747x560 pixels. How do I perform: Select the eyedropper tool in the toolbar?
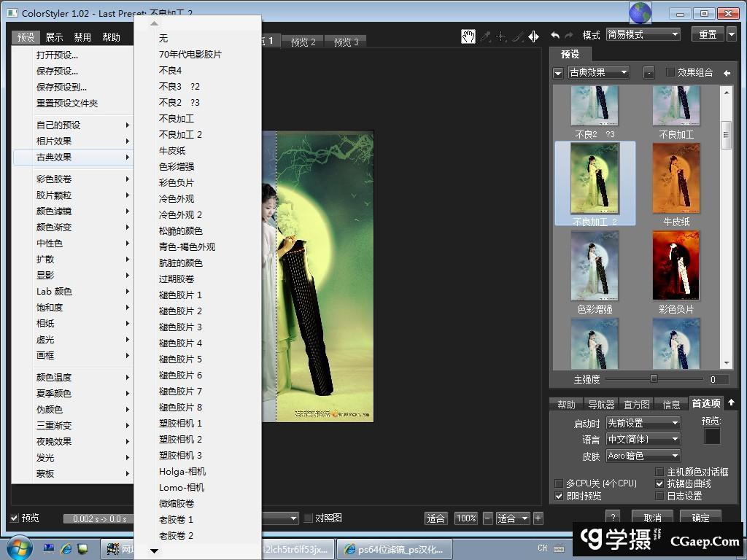485,35
